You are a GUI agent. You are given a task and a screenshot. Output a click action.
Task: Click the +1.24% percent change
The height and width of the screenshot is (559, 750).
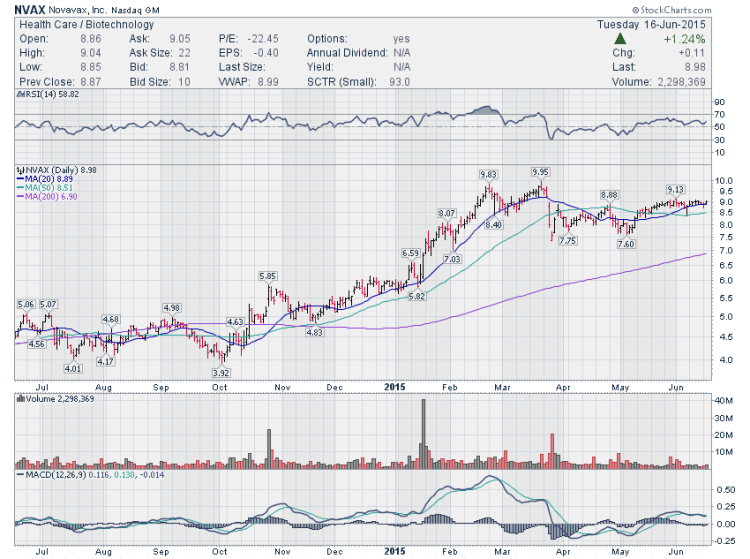click(x=684, y=39)
